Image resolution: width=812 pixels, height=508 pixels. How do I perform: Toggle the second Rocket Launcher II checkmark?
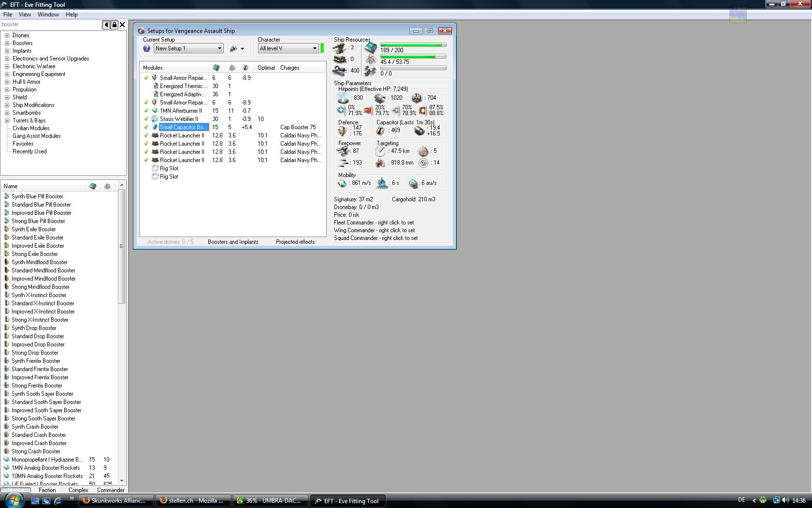click(146, 143)
